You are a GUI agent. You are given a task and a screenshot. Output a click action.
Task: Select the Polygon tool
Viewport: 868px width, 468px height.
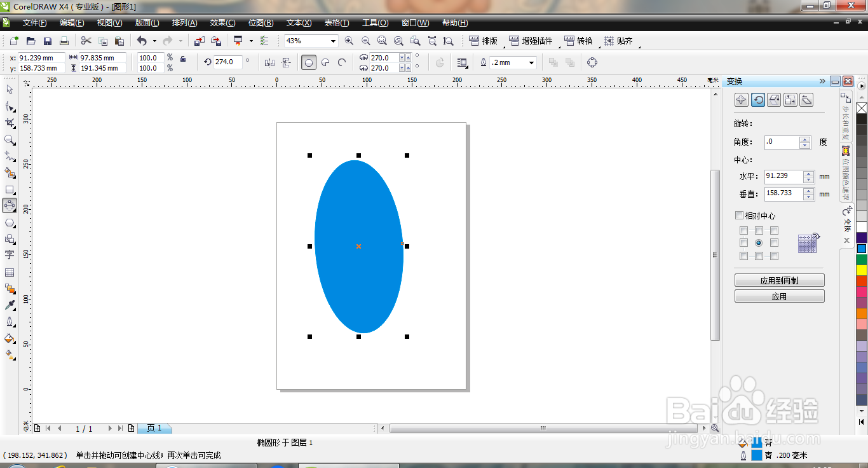pyautogui.click(x=10, y=223)
